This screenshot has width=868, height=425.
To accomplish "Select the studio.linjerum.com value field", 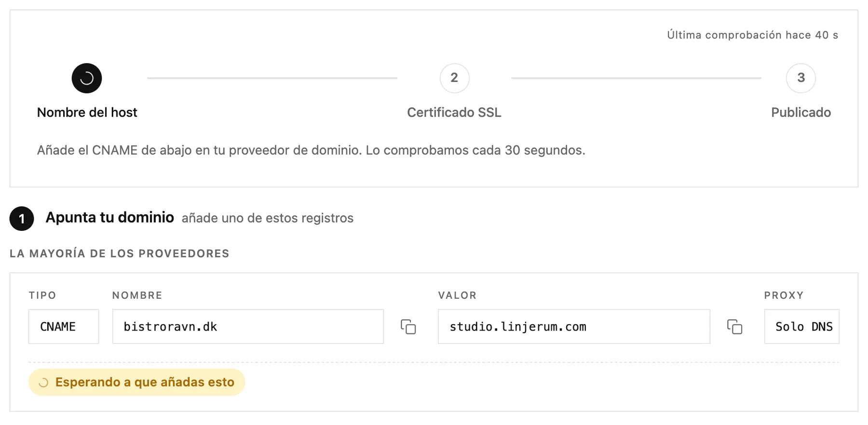I will coord(574,327).
